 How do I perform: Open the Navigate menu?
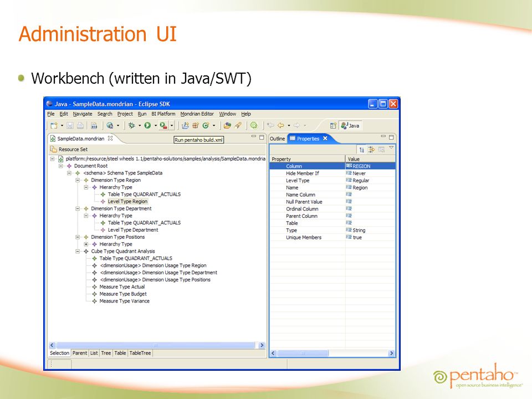[x=83, y=114]
